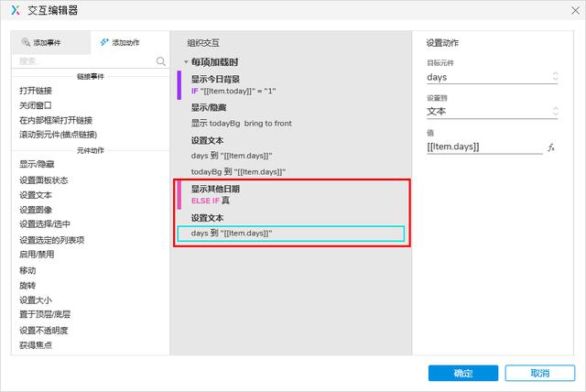
Task: Open the 目标元件 days dropdown
Action: [493, 77]
